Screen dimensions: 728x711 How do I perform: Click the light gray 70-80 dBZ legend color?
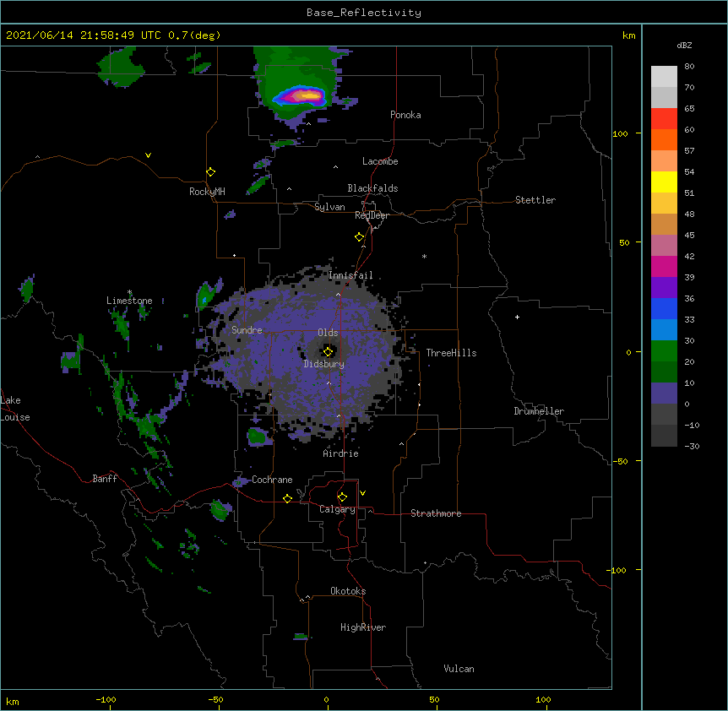click(x=664, y=77)
